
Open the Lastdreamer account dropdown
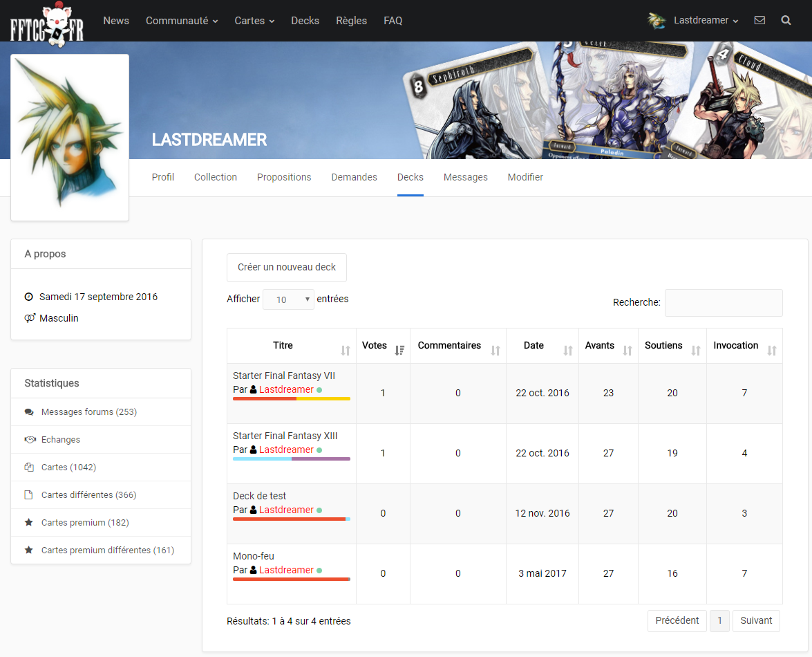(706, 20)
